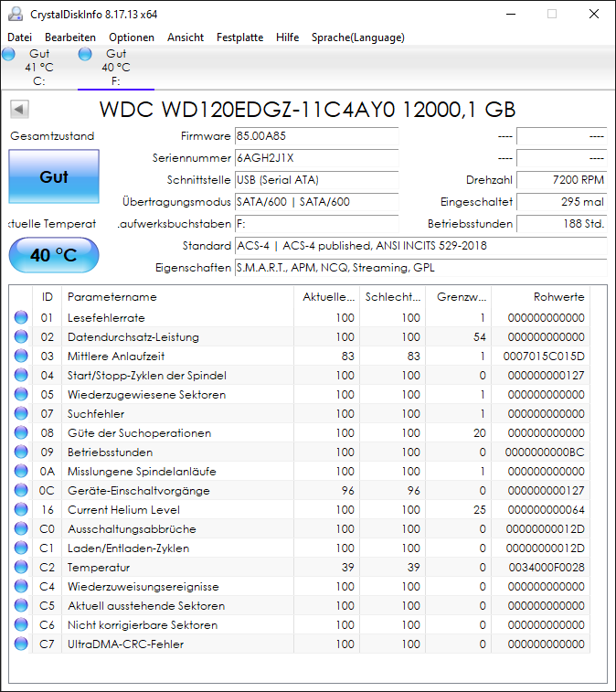The image size is (616, 692).
Task: Close the CrystalDiskInfo window
Action: (x=594, y=14)
